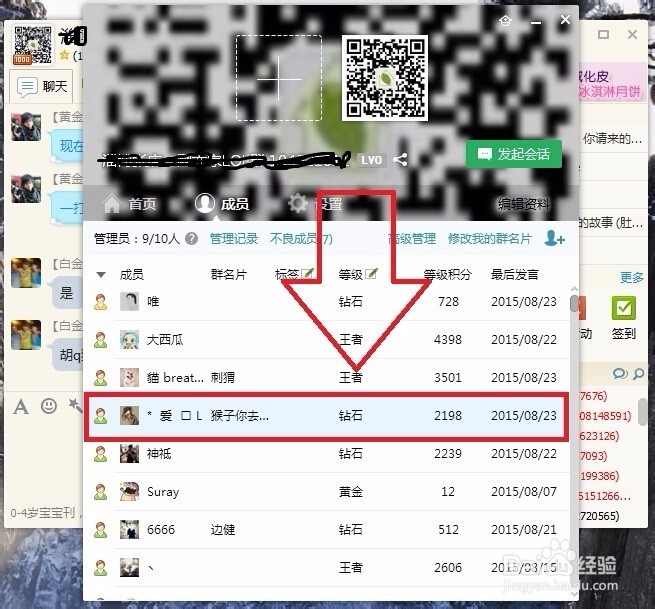
Task: Click the role icon in 神祗 row
Action: pyautogui.click(x=100, y=454)
